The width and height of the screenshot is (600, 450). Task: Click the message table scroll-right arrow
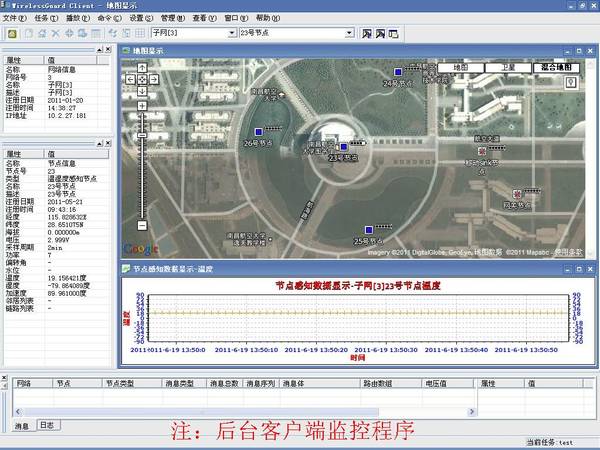(x=472, y=412)
